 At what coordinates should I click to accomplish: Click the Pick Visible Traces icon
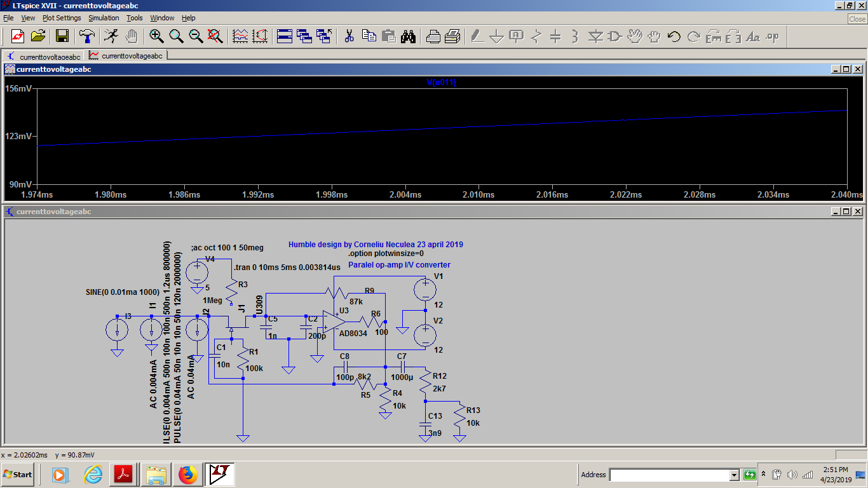240,36
